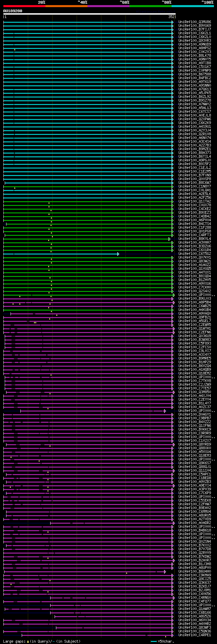Click the white query sequence ruler bar

pyautogui.click(x=89, y=14)
